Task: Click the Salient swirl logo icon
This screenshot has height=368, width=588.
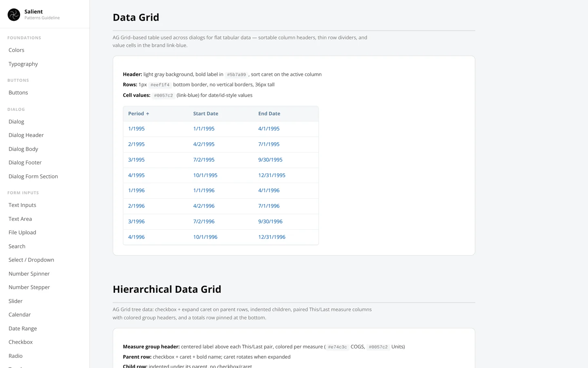Action: [x=14, y=15]
